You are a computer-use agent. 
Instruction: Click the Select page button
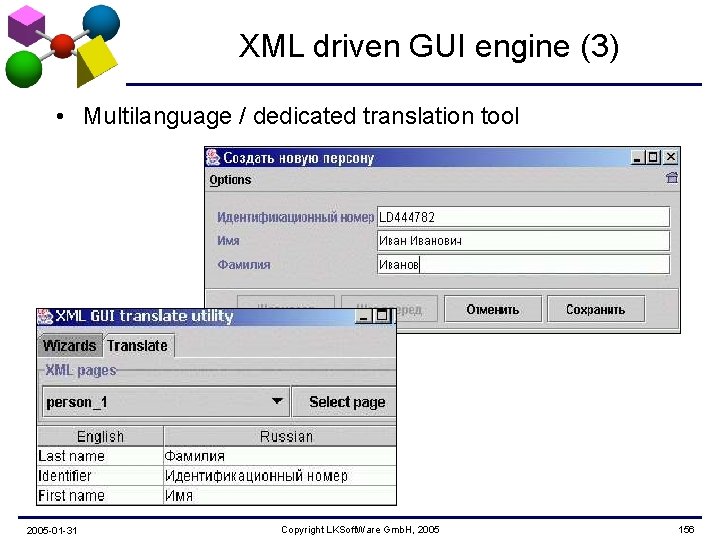(x=344, y=402)
